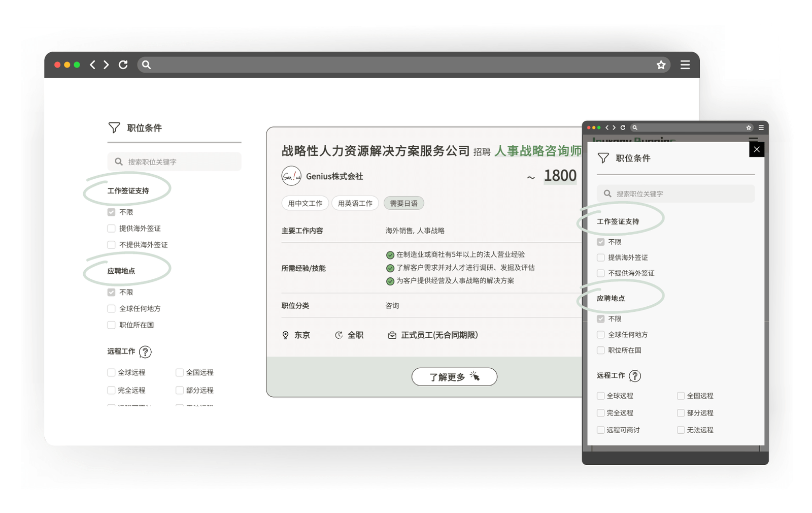Open hamburger menu in small browser toolbar

pos(761,127)
